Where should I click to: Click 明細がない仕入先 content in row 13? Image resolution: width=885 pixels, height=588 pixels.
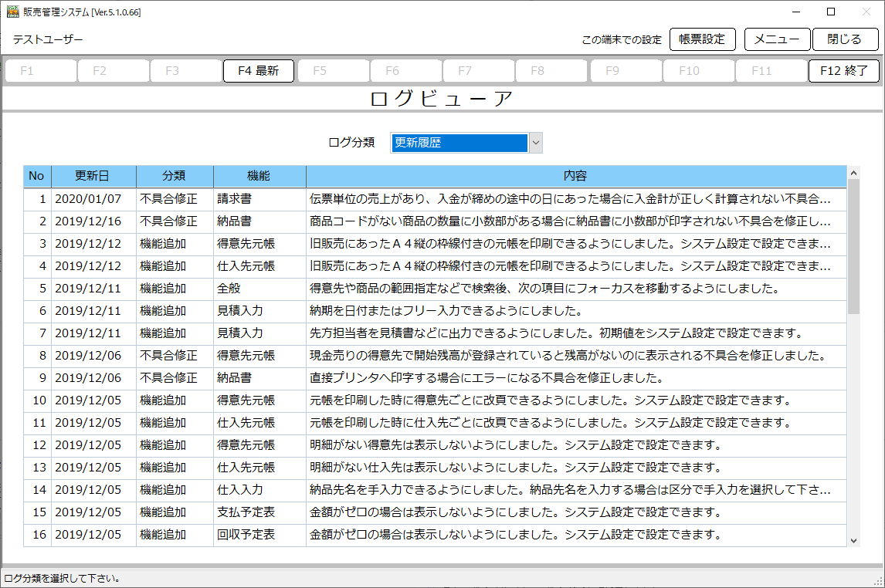[576, 468]
